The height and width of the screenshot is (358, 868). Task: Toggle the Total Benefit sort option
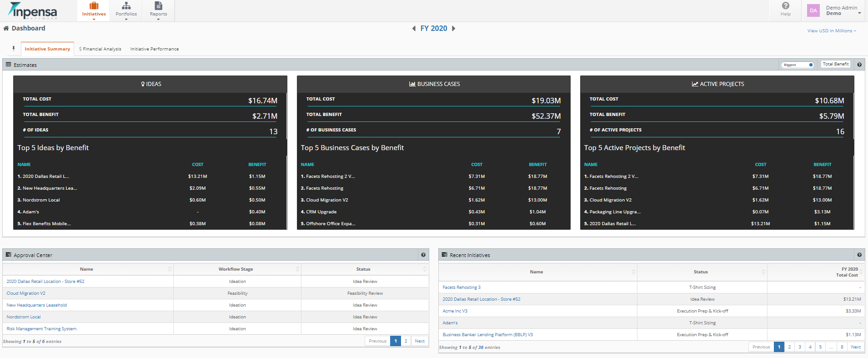[836, 64]
